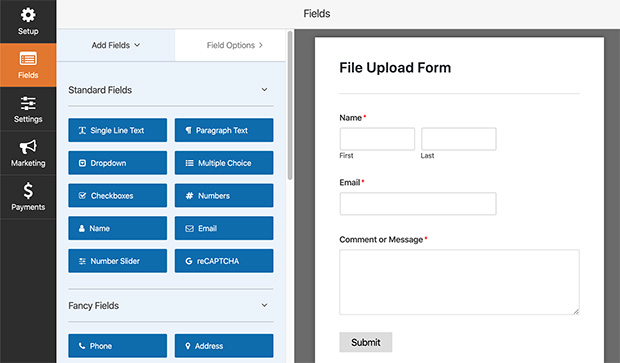620x363 pixels.
Task: Click the First name input box
Action: 377,139
